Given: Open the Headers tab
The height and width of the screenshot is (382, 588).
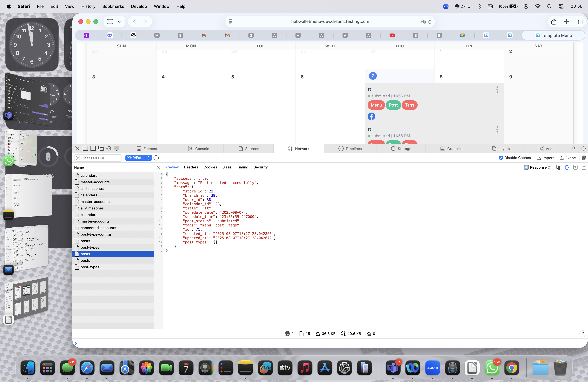Looking at the screenshot, I should (191, 167).
